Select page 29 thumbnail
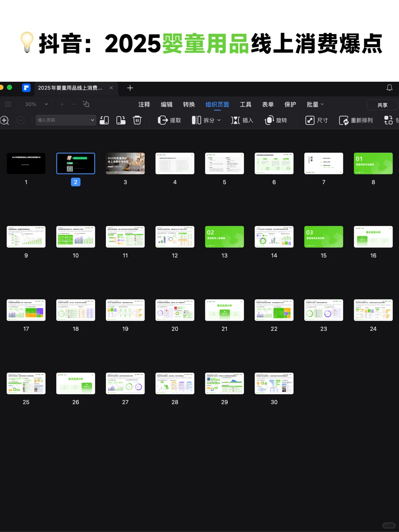Image resolution: width=399 pixels, height=532 pixels. (224, 383)
